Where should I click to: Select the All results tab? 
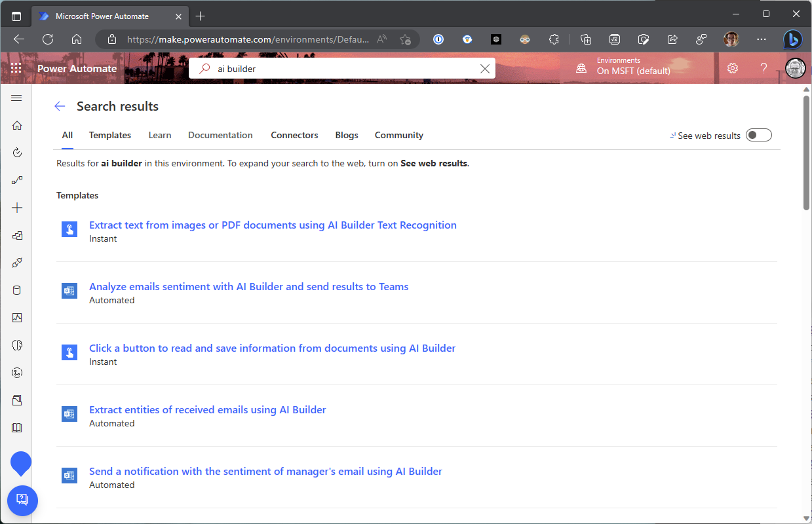tap(68, 135)
